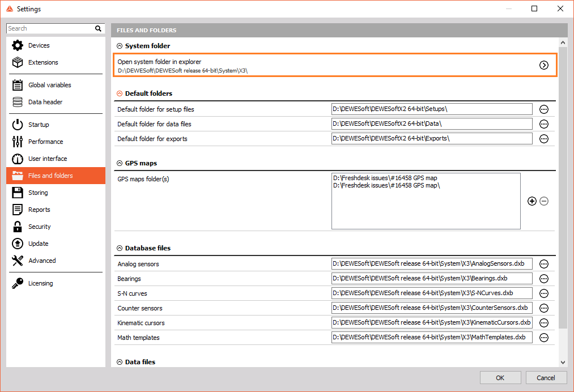Open the Storing floppy disk icon
The height and width of the screenshot is (392, 574).
point(18,193)
